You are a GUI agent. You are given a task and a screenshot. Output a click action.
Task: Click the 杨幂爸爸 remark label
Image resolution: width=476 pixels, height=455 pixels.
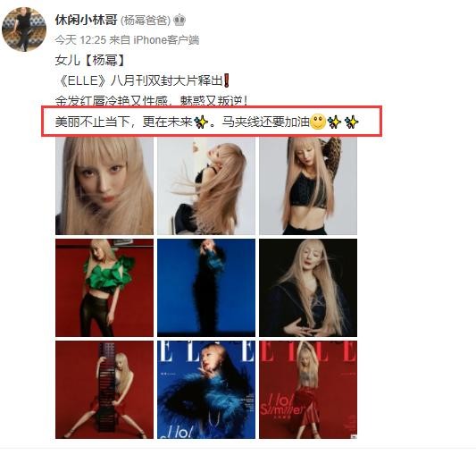(x=146, y=21)
